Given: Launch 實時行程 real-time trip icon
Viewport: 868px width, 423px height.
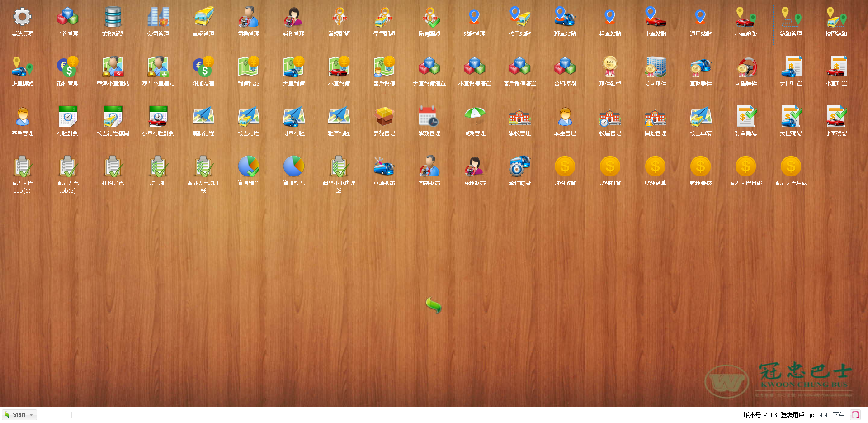Looking at the screenshot, I should (x=203, y=117).
